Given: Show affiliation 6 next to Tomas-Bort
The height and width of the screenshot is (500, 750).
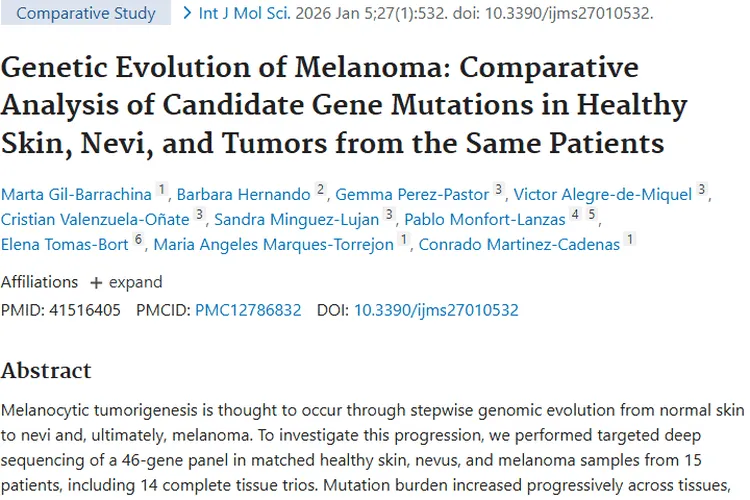Looking at the screenshot, I should [x=139, y=239].
